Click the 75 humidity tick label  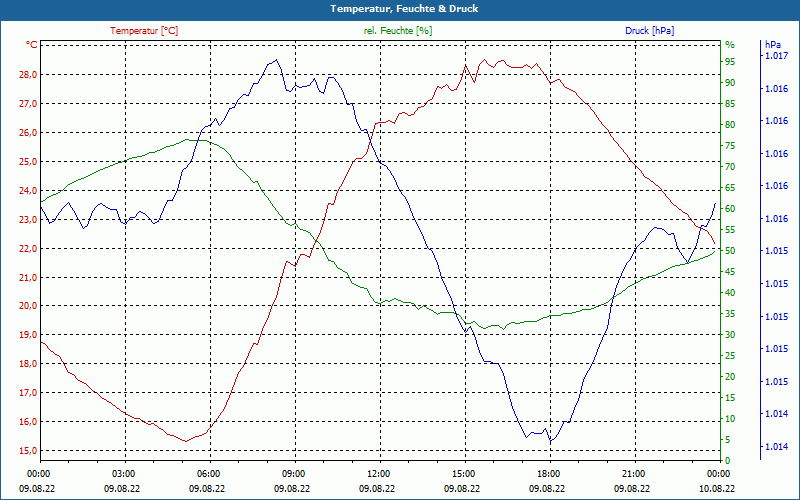pos(730,146)
